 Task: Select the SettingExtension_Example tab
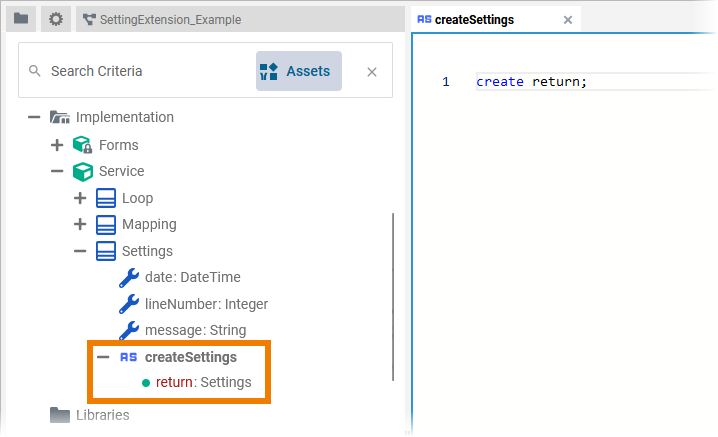click(170, 19)
